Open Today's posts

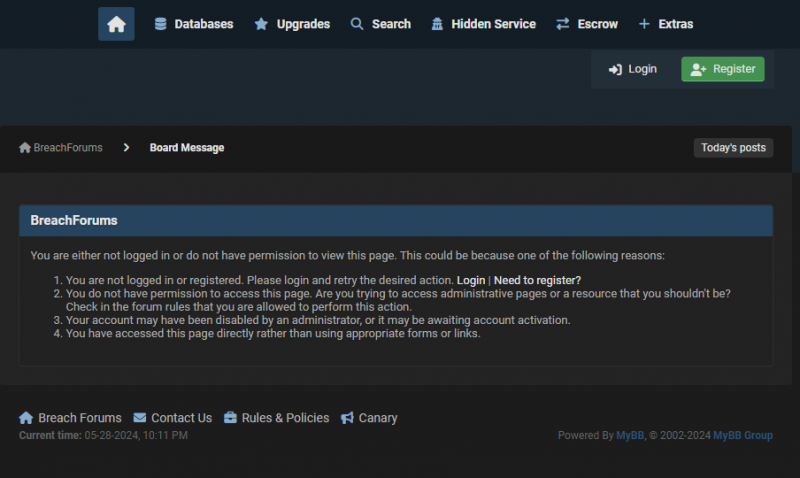pyautogui.click(x=733, y=147)
